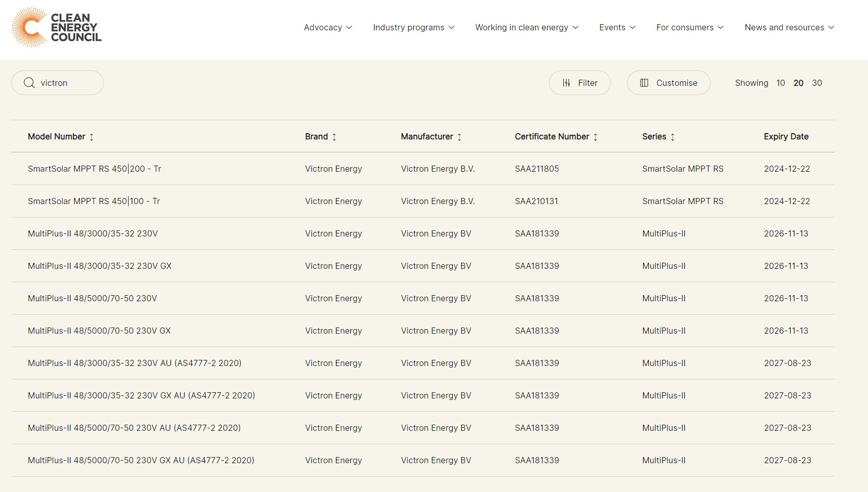This screenshot has width=868, height=492.
Task: Click certificate number SAA211805
Action: [x=537, y=169]
